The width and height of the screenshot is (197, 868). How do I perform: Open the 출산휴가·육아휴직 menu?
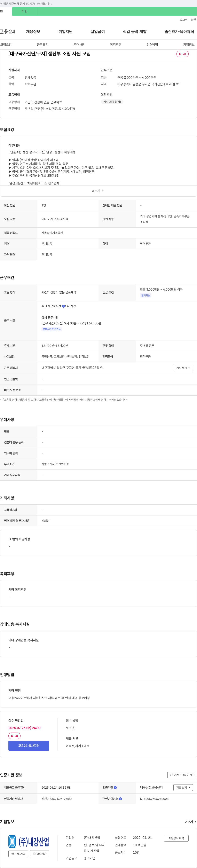click(179, 32)
